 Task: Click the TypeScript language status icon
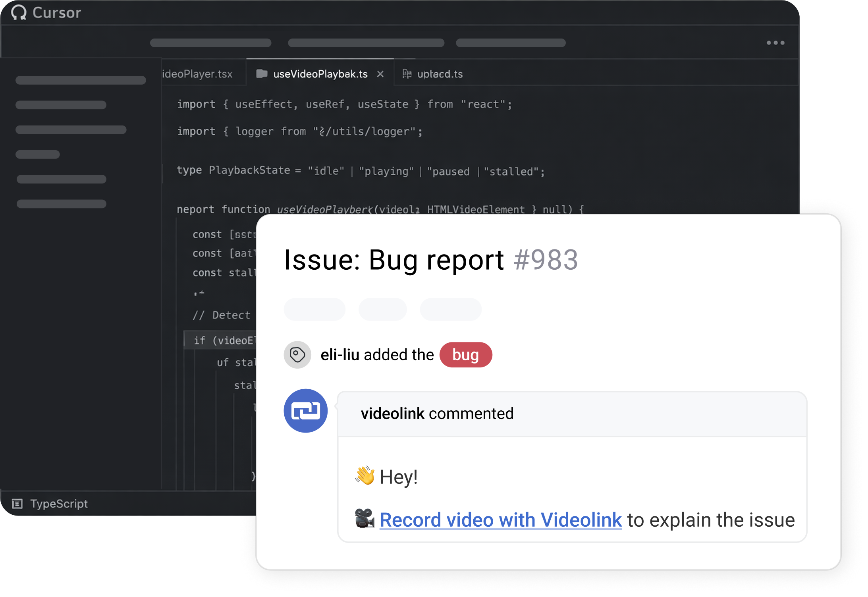(x=17, y=504)
